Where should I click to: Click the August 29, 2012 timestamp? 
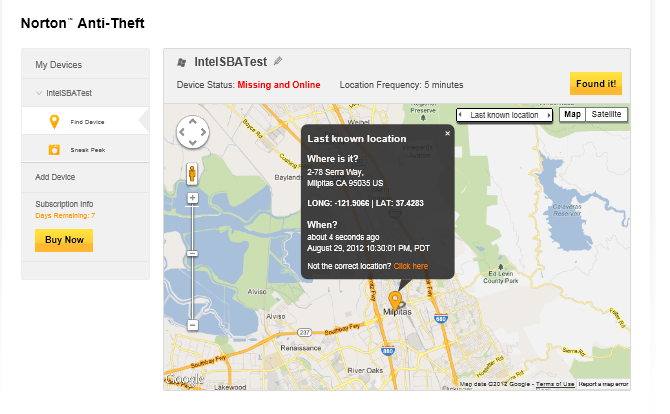(x=368, y=248)
